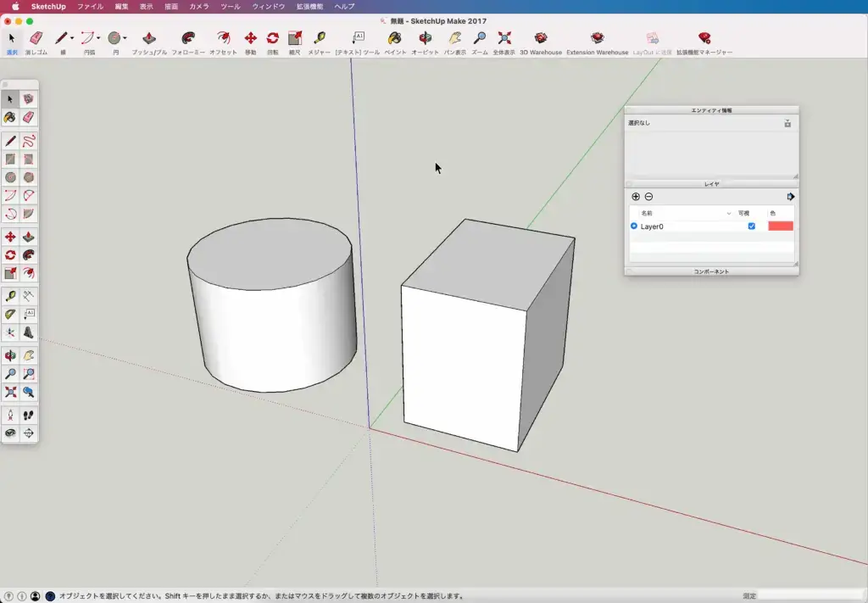Select フォローミー in the top toolbar
Image resolution: width=868 pixels, height=603 pixels.
pyautogui.click(x=188, y=43)
